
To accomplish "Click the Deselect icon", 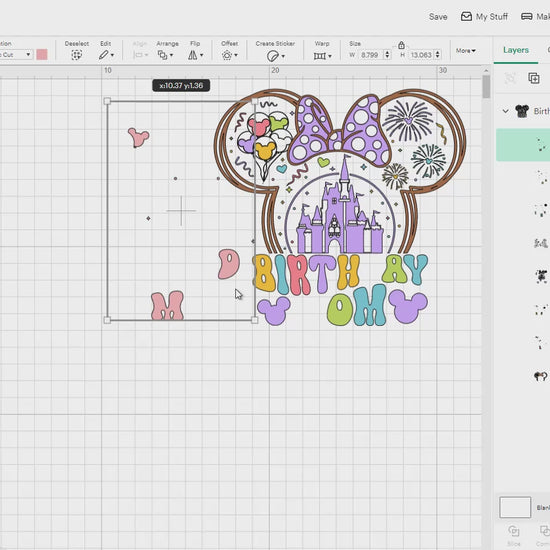I will [76, 55].
